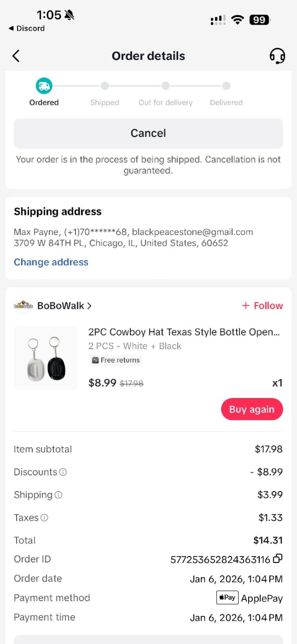Tap the Ordered truck status icon

pyautogui.click(x=44, y=86)
